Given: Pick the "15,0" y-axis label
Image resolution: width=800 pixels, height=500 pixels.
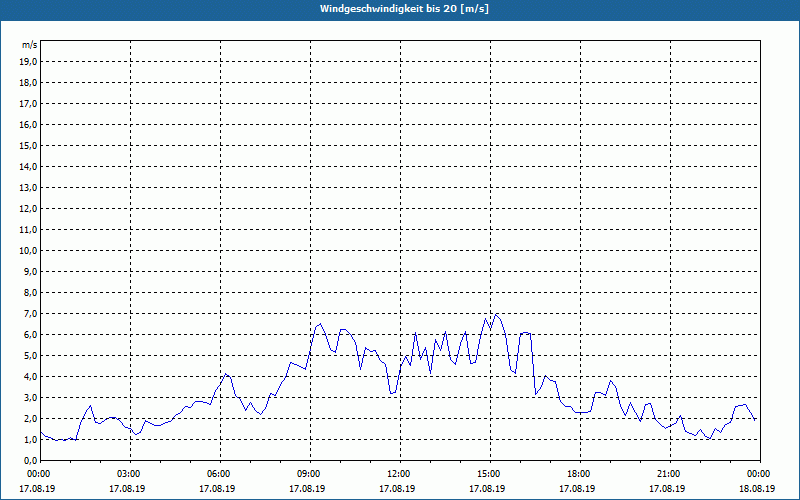Looking at the screenshot, I should tap(28, 145).
